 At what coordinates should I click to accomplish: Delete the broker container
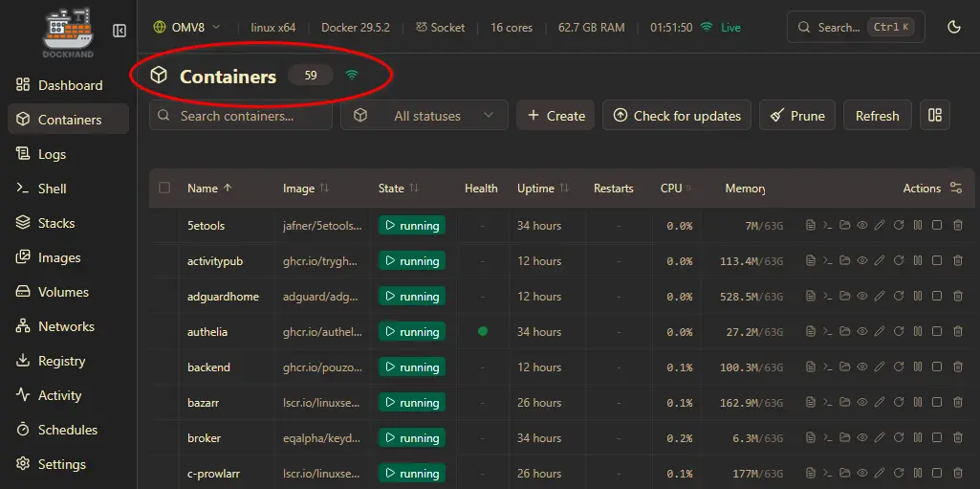(x=957, y=437)
